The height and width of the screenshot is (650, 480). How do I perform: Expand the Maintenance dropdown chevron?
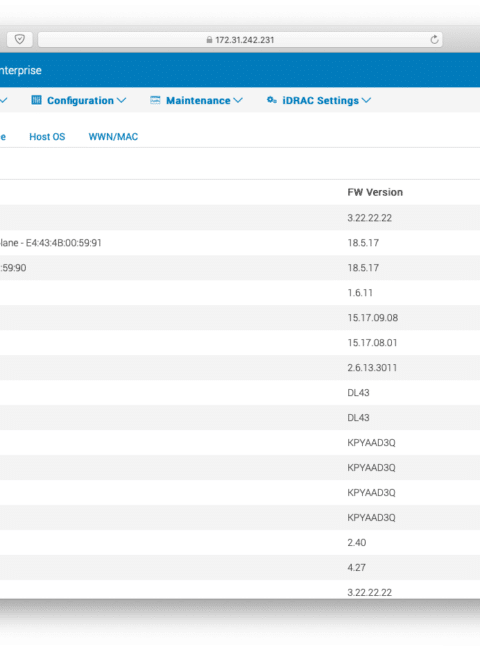tap(238, 100)
